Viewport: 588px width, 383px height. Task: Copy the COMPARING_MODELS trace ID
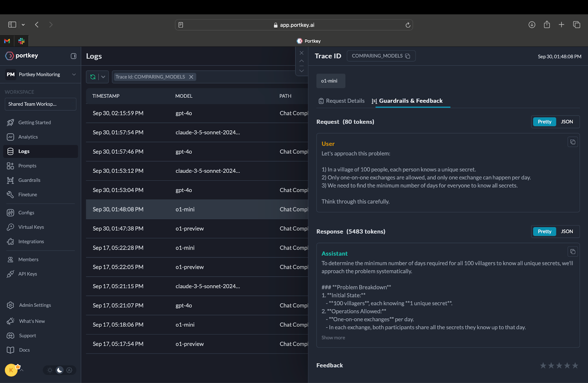click(x=408, y=56)
